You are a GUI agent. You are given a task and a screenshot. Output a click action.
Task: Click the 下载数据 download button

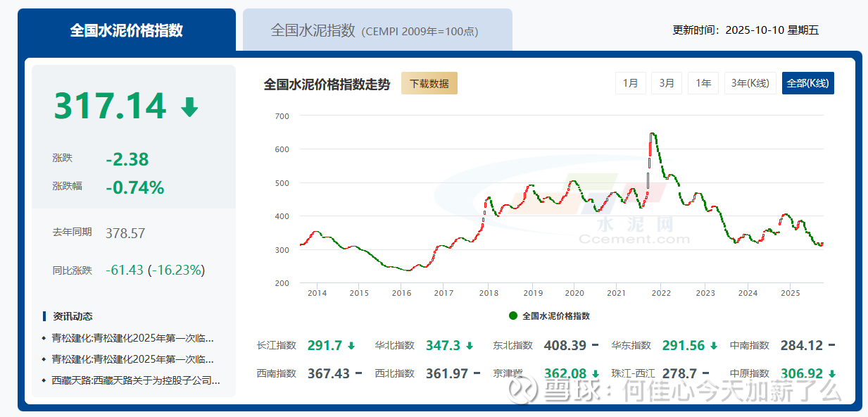[429, 83]
